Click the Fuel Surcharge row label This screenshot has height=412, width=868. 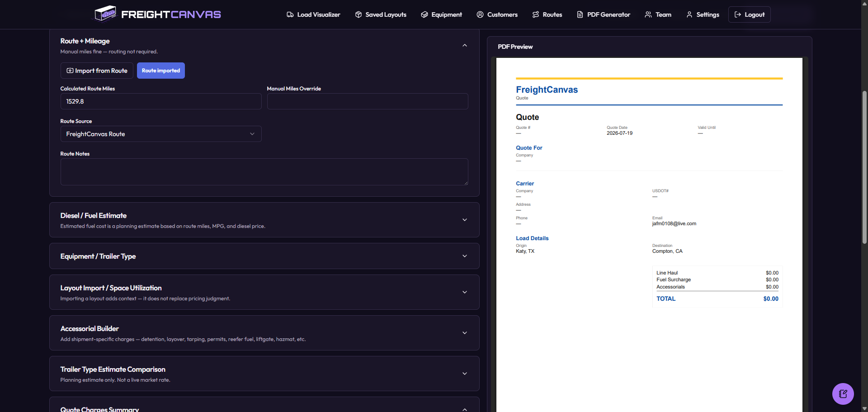(x=674, y=280)
